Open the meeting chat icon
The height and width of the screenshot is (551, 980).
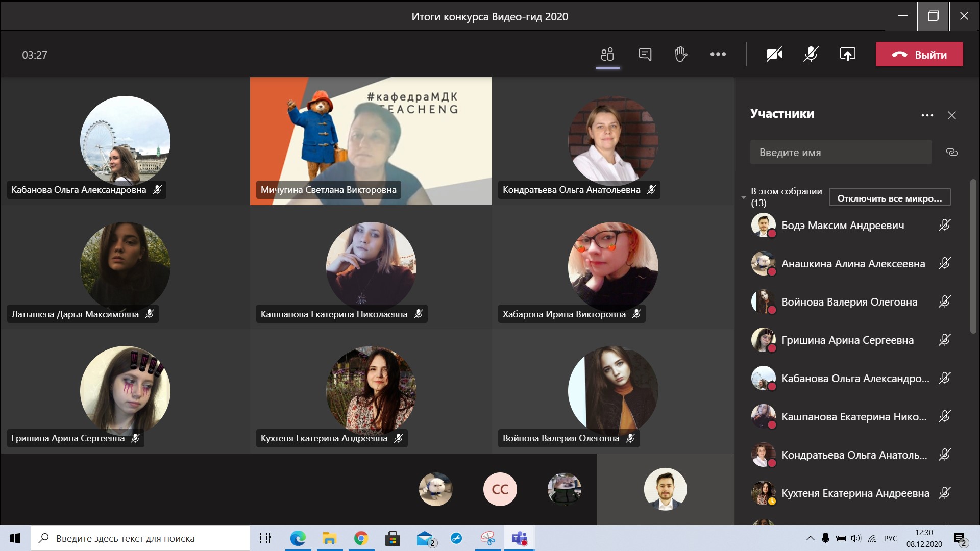(x=645, y=54)
